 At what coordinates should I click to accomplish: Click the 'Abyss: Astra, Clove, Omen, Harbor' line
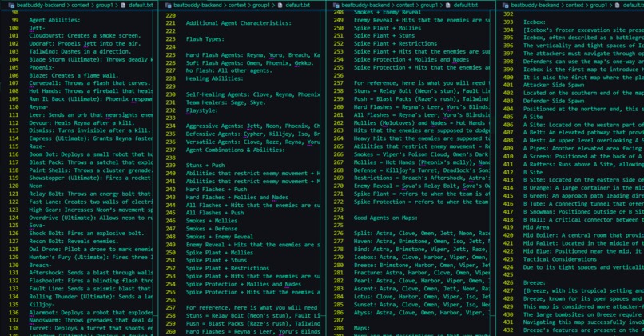pyautogui.click(x=422, y=313)
